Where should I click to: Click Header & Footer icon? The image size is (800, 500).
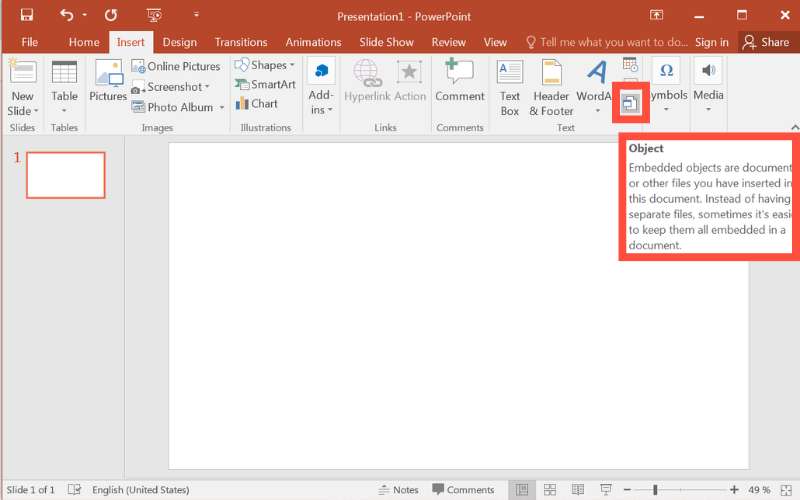click(551, 86)
